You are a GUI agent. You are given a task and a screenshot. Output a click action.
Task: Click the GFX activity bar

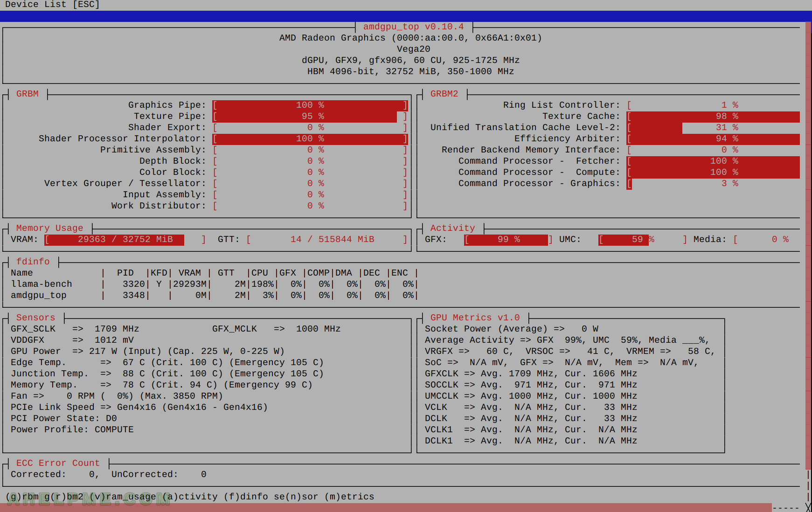[x=508, y=239]
